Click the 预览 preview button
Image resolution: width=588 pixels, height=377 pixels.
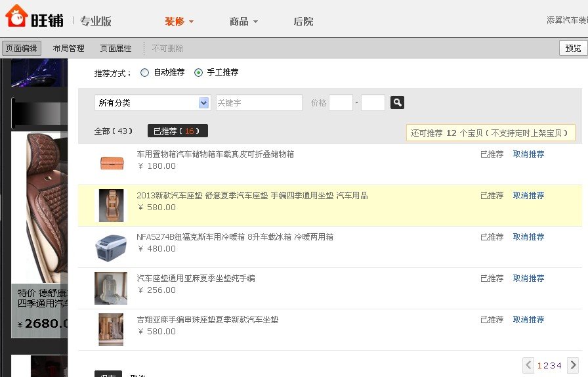click(573, 49)
